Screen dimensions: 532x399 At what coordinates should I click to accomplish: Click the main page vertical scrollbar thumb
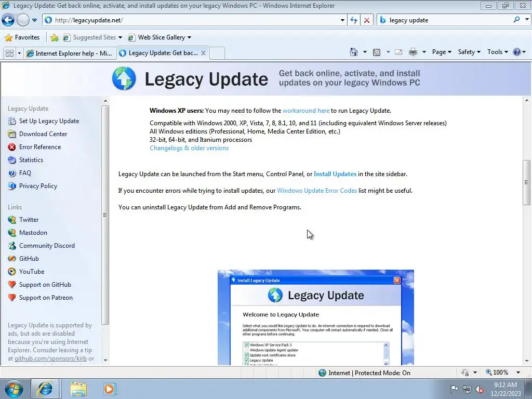click(526, 182)
